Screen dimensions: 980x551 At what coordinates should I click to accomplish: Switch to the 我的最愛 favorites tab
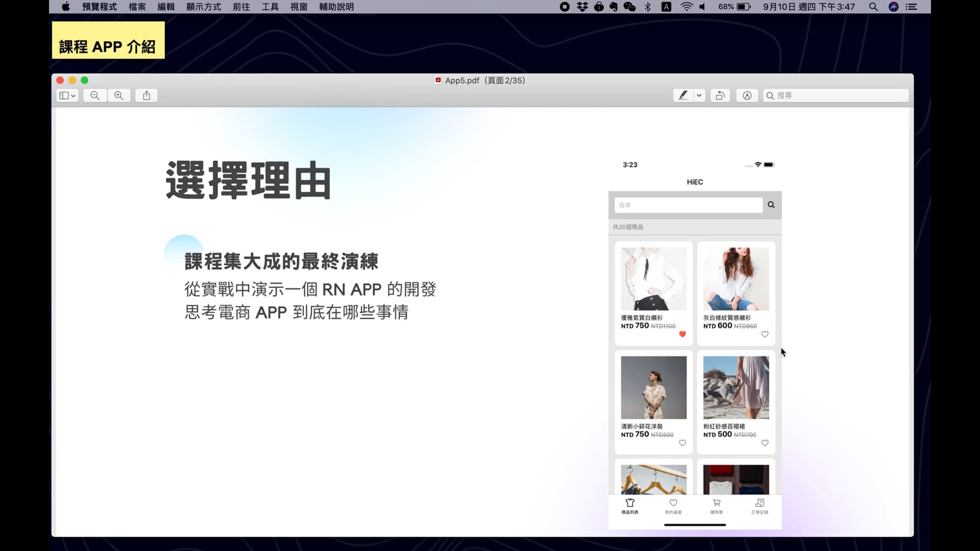click(673, 507)
